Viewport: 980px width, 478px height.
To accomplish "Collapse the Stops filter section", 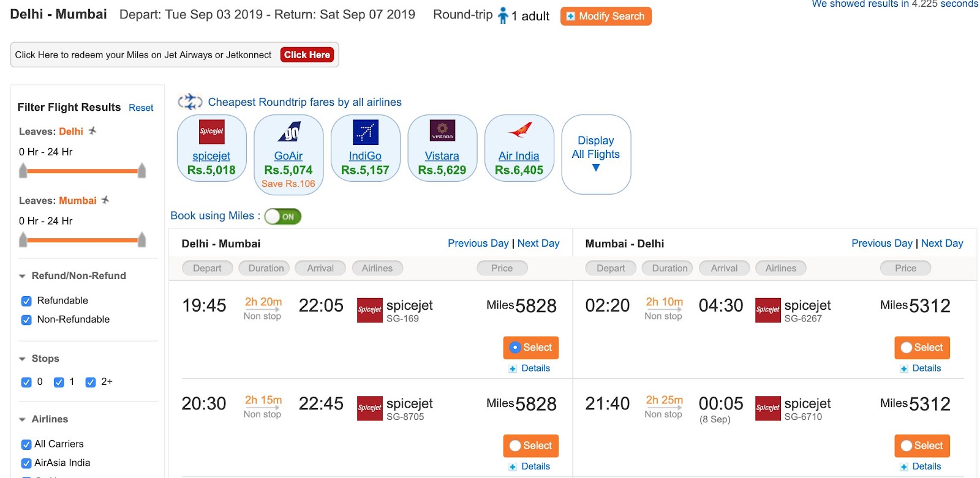I will (23, 359).
